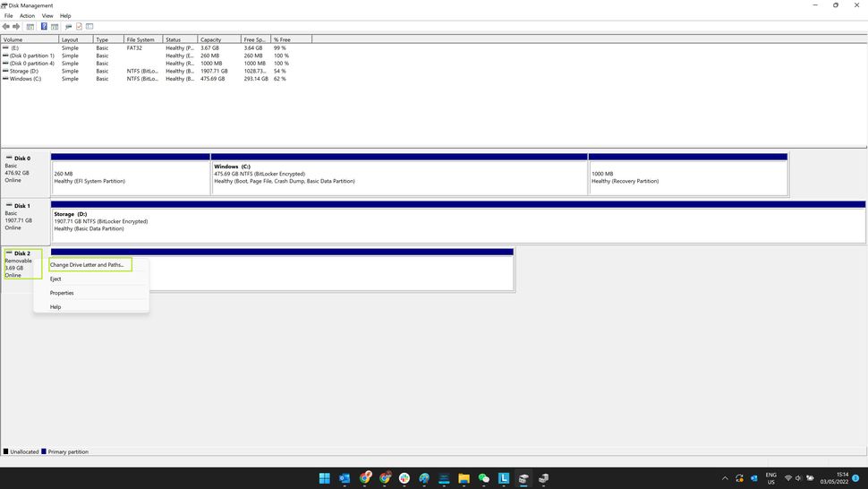Open the first Chrome icon on taskbar

tap(365, 478)
